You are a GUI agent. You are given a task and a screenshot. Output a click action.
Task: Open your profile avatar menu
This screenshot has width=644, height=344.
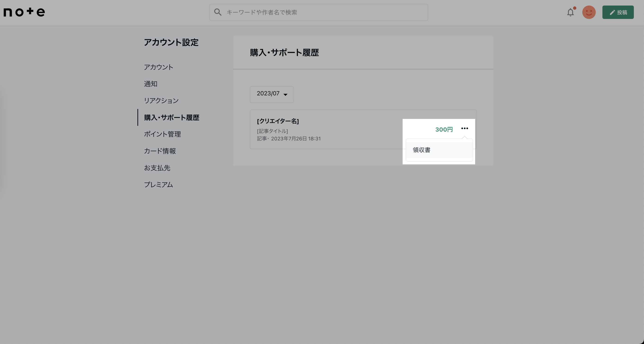(x=589, y=12)
